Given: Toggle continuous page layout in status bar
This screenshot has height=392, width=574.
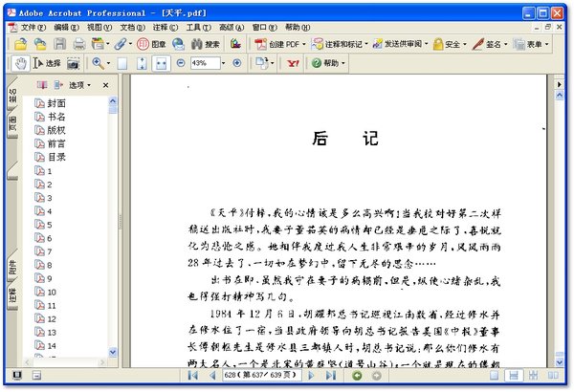Looking at the screenshot, I should tap(514, 375).
